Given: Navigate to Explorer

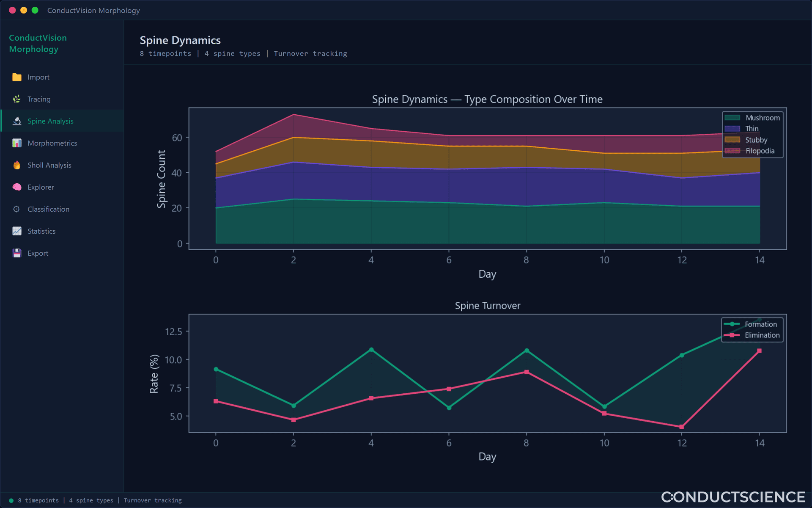Looking at the screenshot, I should [x=62, y=187].
